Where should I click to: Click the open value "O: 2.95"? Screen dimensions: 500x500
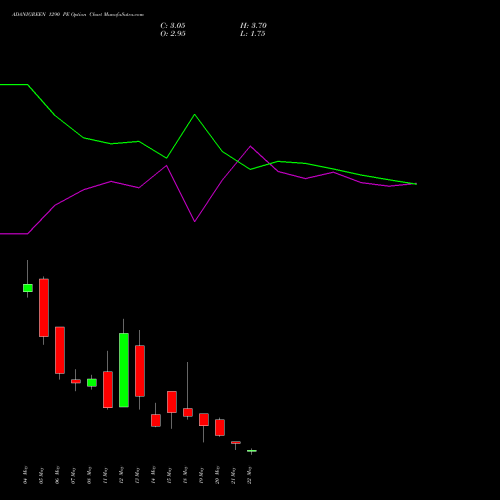[173, 34]
